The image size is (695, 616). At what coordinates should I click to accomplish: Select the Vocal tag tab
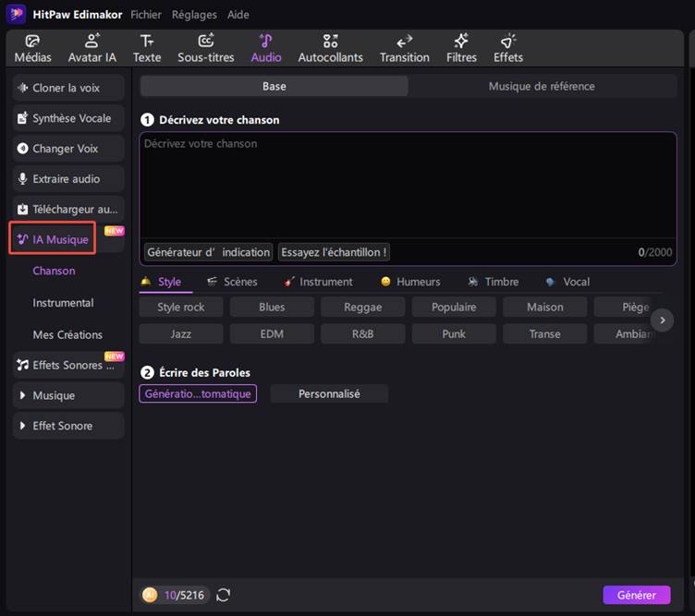click(567, 282)
